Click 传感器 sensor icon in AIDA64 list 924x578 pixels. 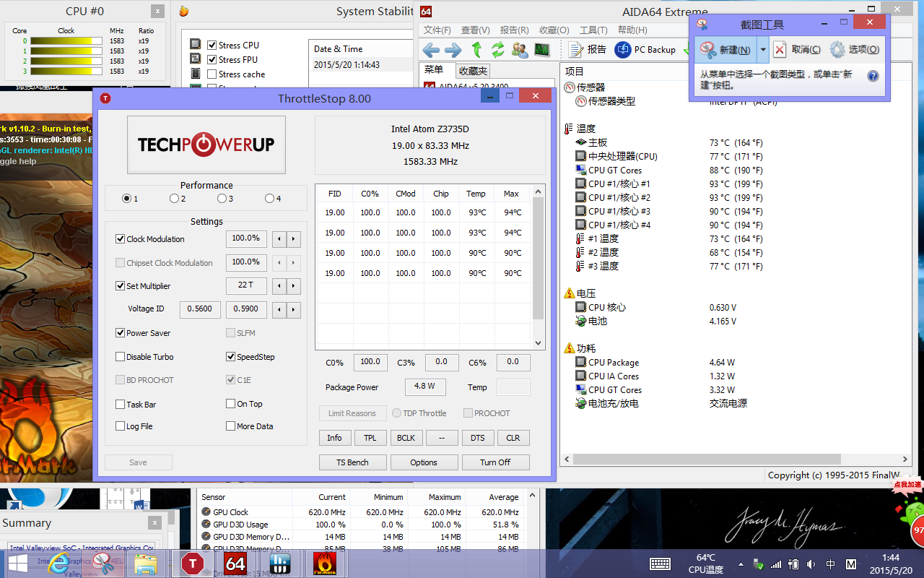[x=570, y=87]
